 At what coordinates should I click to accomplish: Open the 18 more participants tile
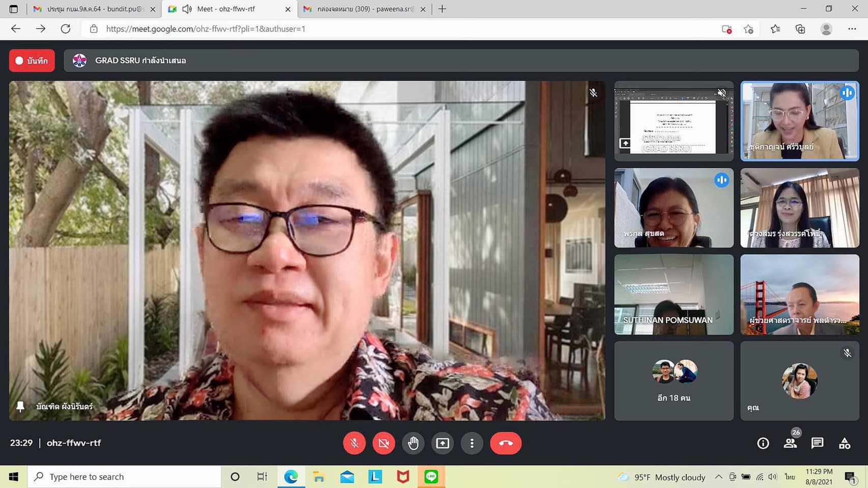point(674,381)
